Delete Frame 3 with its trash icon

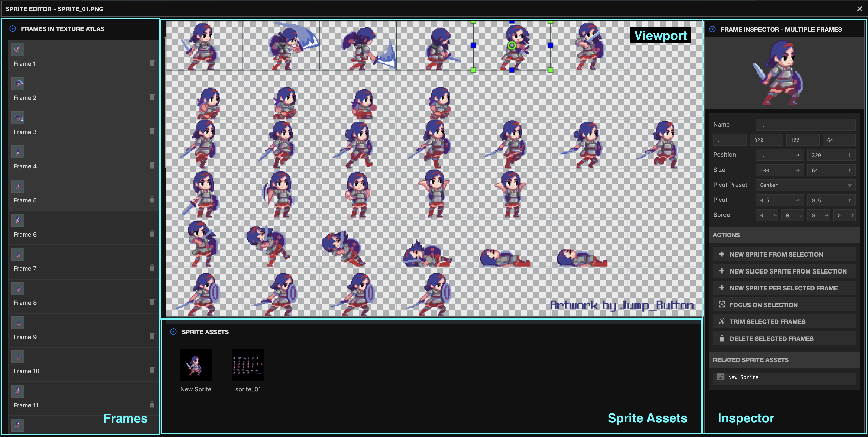152,131
